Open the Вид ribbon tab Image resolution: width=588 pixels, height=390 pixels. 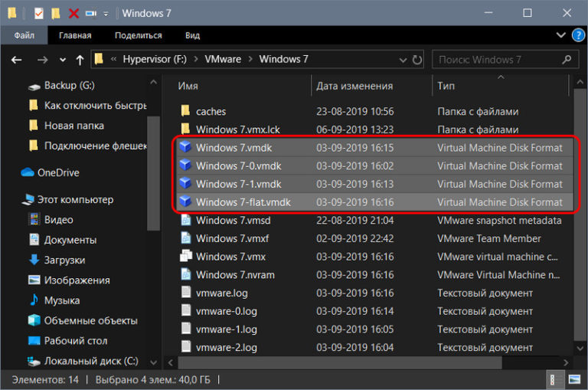point(192,35)
